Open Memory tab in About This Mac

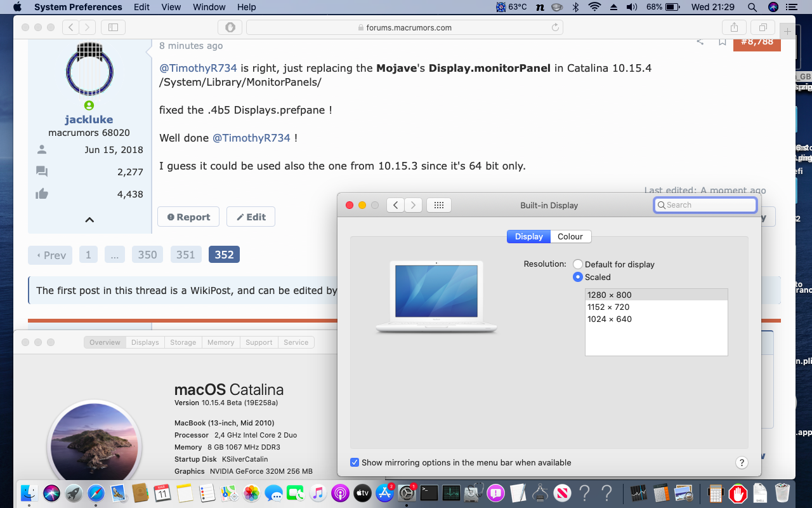coord(221,342)
